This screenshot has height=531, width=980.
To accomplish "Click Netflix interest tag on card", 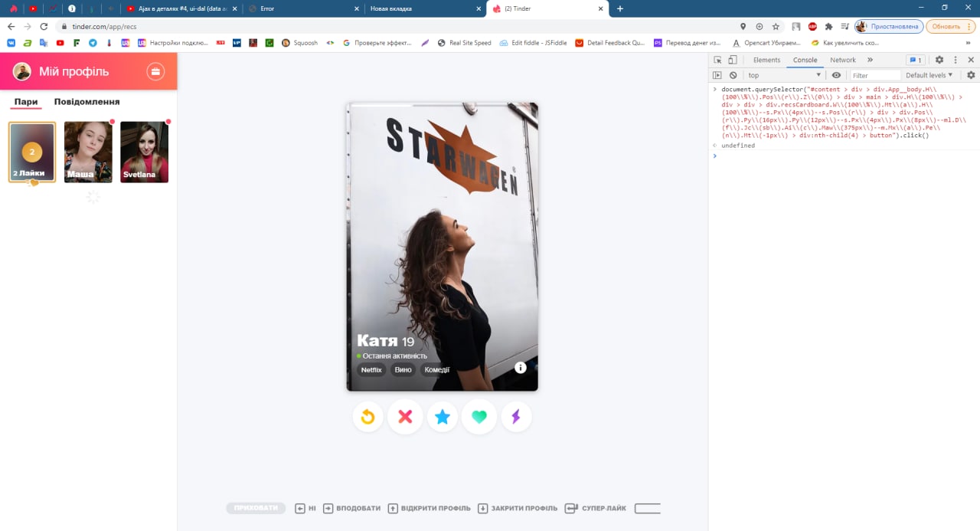I will [371, 369].
